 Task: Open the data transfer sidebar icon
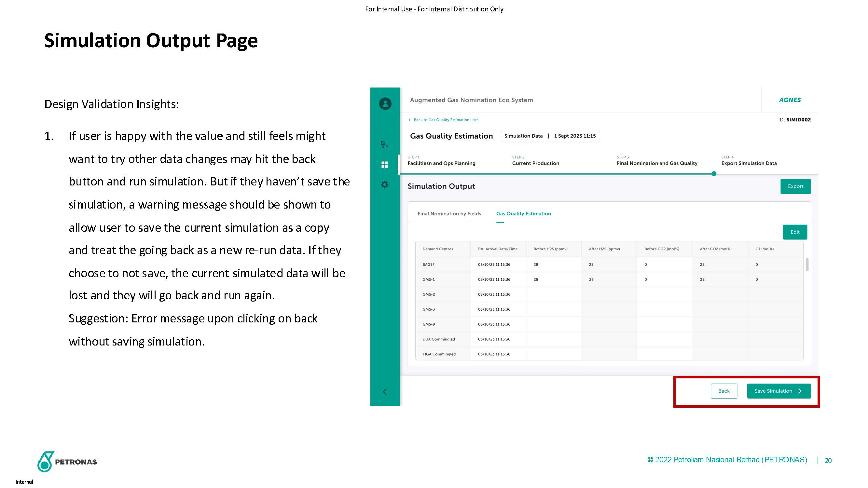[x=384, y=145]
